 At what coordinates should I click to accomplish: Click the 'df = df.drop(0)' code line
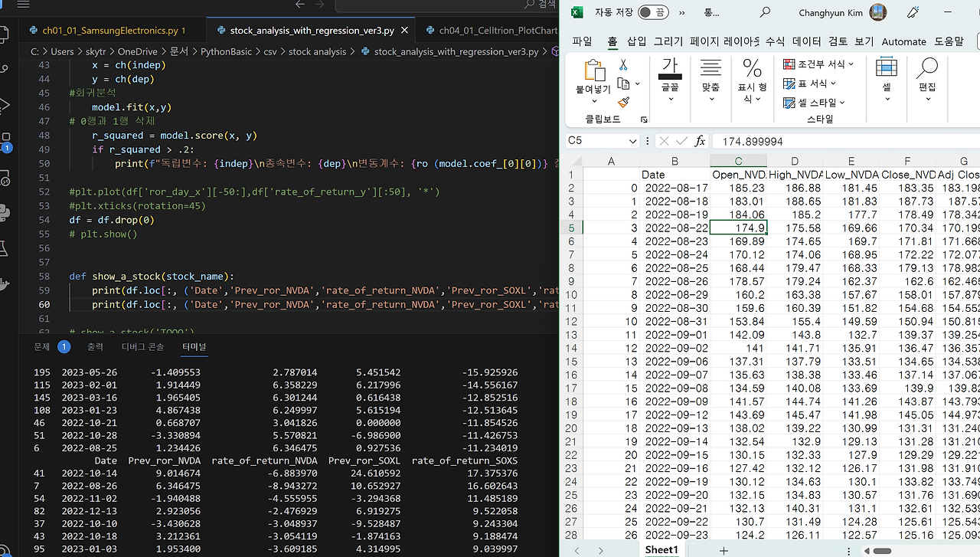pos(111,220)
